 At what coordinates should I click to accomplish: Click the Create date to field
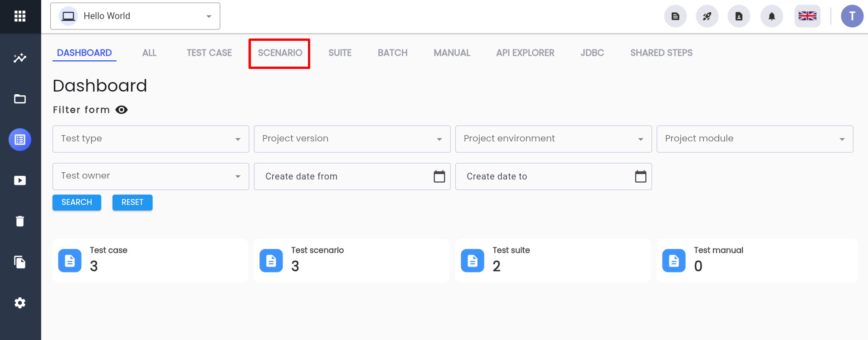[554, 176]
